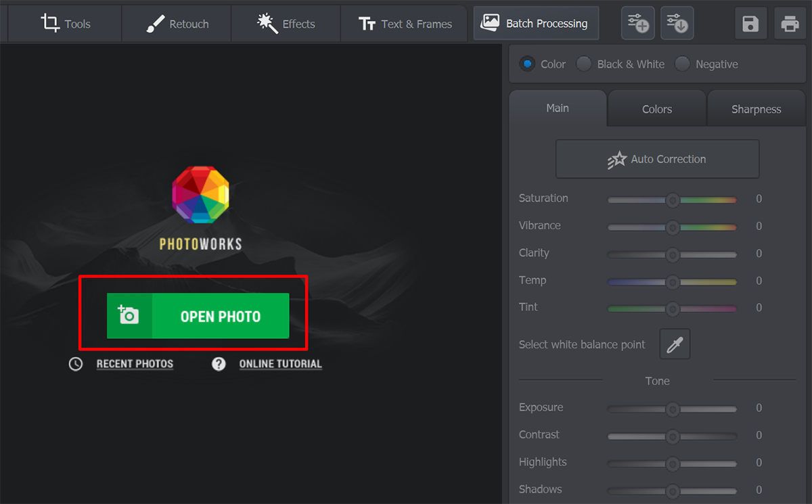
Task: Pick the white balance eyedropper tool
Action: coord(675,345)
